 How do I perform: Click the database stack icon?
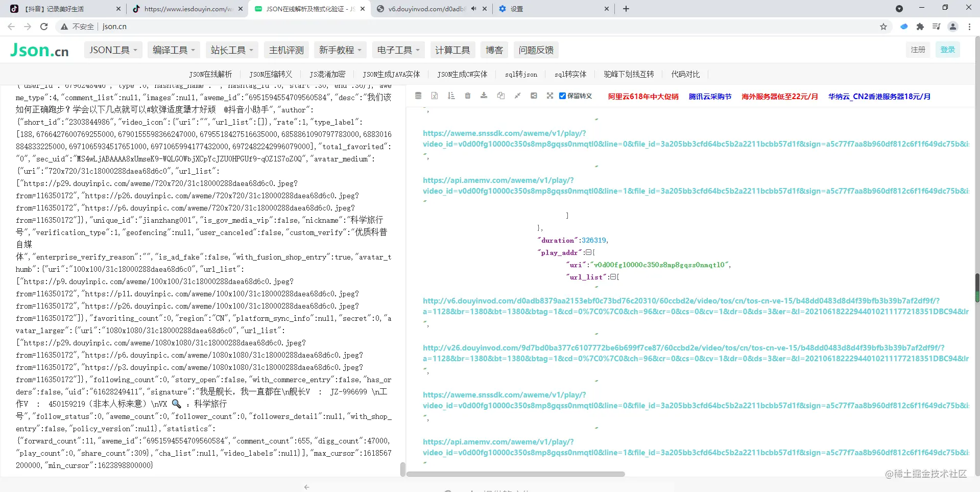418,96
